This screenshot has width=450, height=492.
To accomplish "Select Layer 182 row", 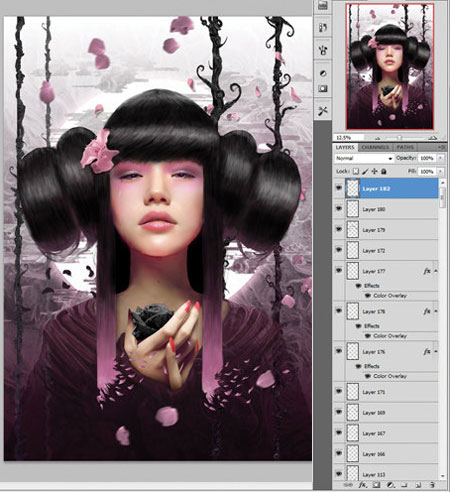I will coord(386,188).
